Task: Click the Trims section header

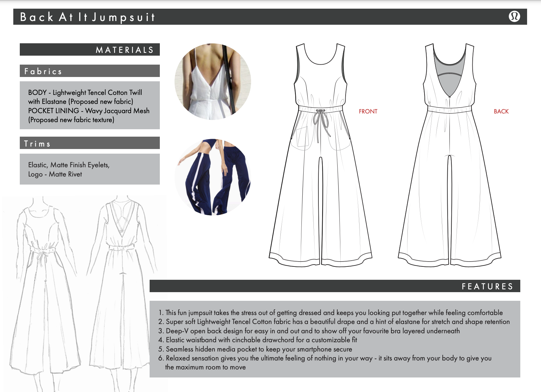Action: pyautogui.click(x=90, y=143)
